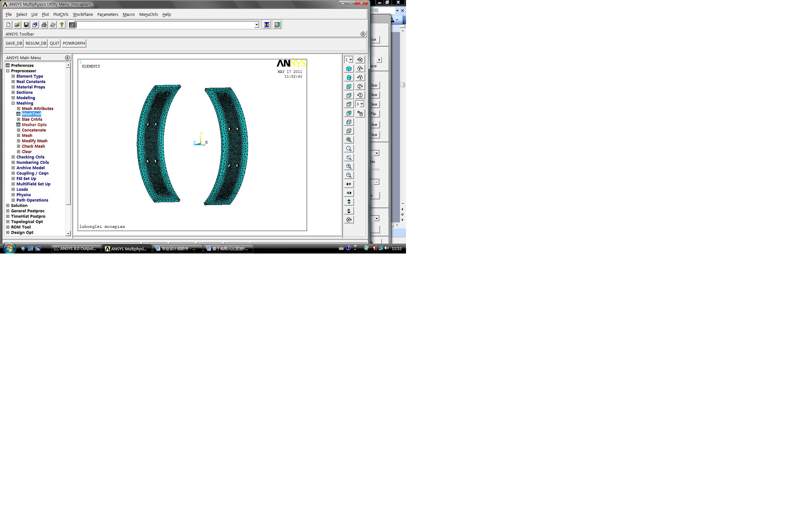This screenshot has width=812, height=507.
Task: Click the isometric view cube icon
Action: click(x=349, y=69)
